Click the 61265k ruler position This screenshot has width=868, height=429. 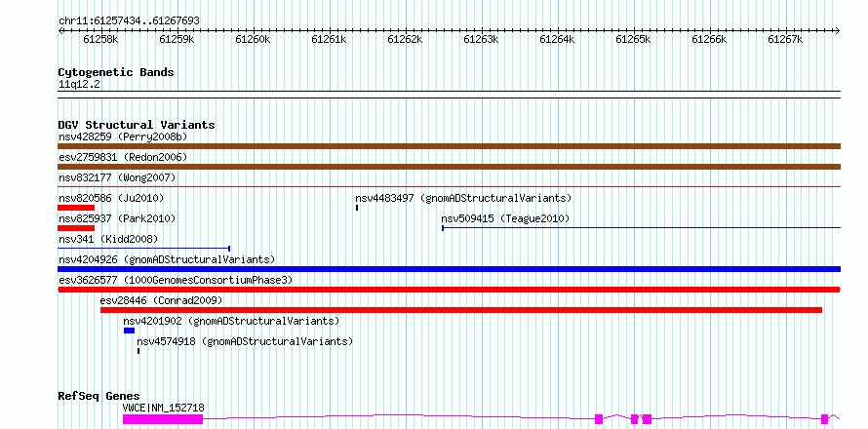[x=633, y=39]
